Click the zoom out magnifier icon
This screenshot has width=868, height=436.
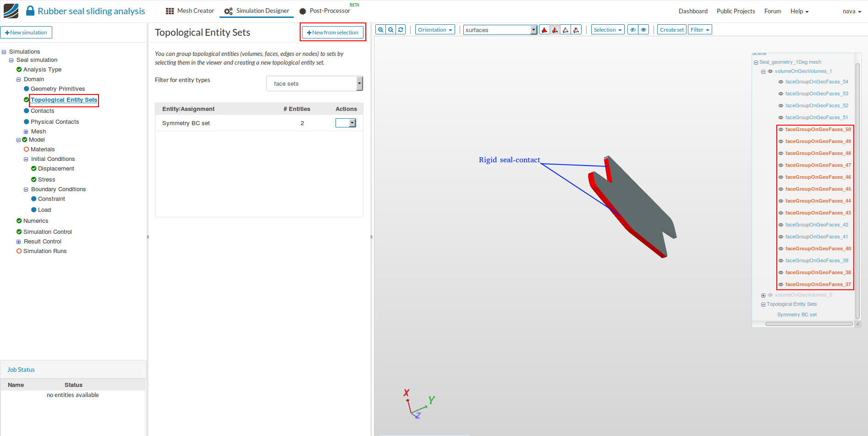391,30
